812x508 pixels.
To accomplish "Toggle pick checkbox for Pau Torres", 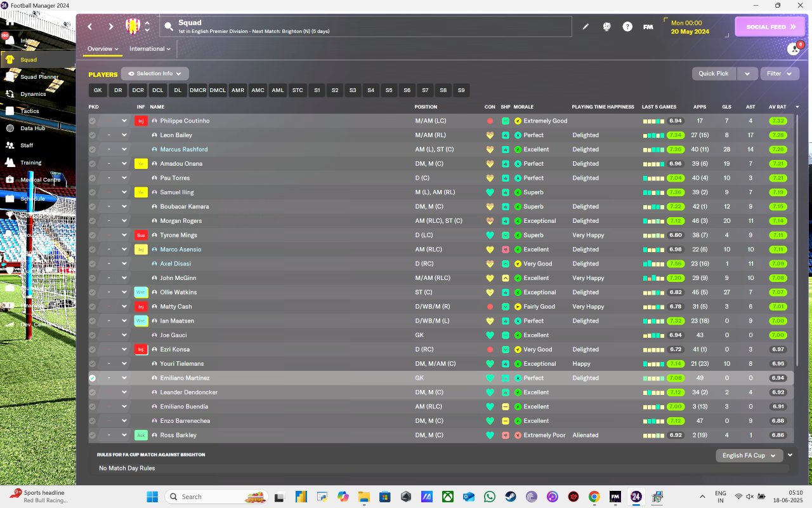I will click(93, 178).
